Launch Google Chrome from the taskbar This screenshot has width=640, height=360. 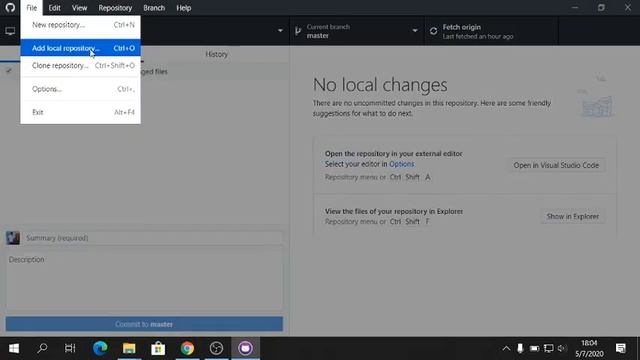pyautogui.click(x=187, y=348)
